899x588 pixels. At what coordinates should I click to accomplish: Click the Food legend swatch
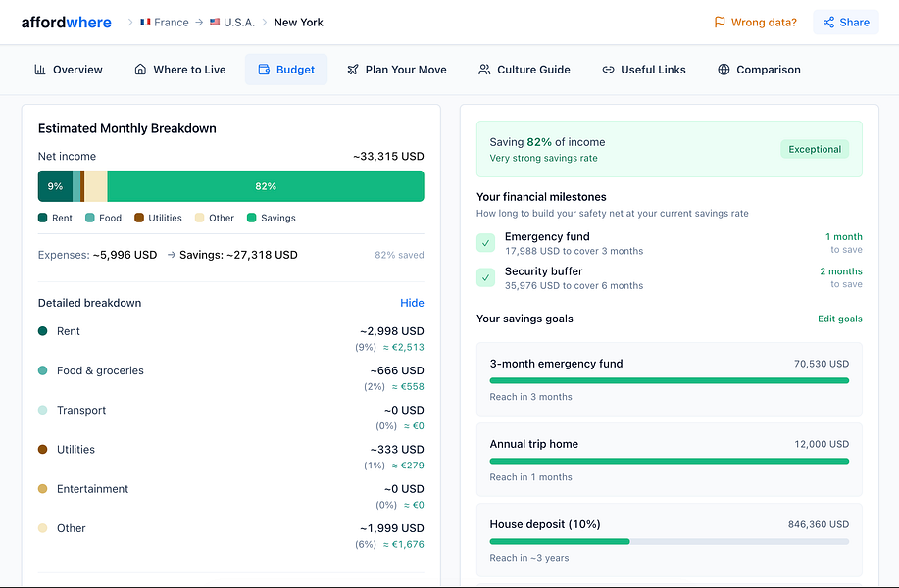pyautogui.click(x=89, y=218)
